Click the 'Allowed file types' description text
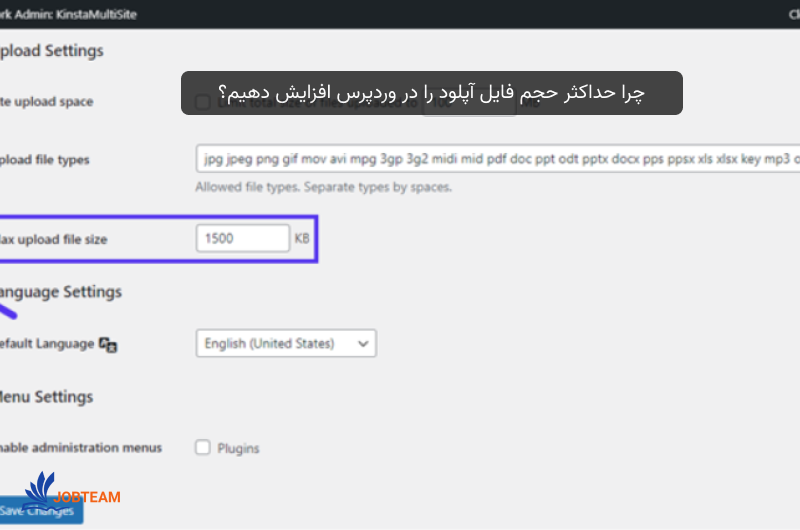 click(x=323, y=187)
